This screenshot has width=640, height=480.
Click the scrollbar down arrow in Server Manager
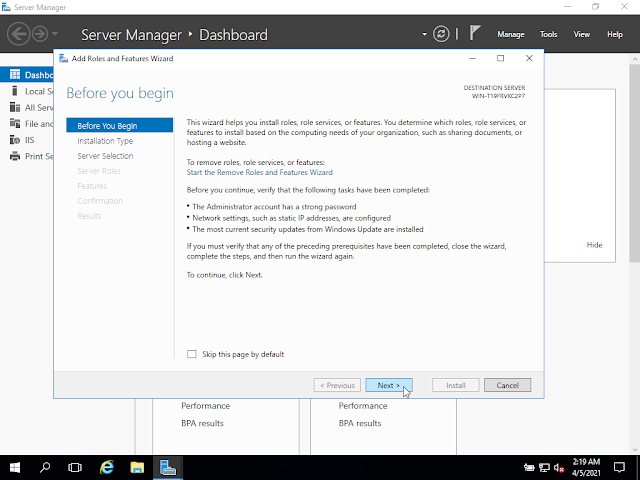(x=635, y=450)
